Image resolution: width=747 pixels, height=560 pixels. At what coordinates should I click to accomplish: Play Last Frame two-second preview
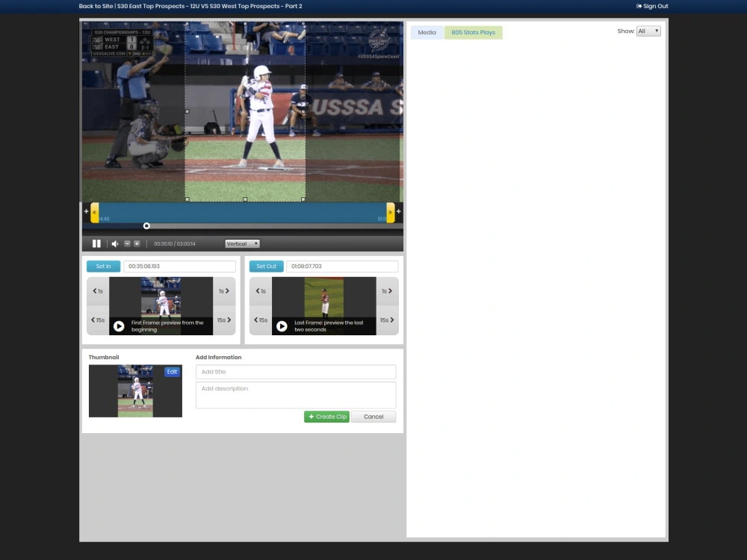[282, 326]
